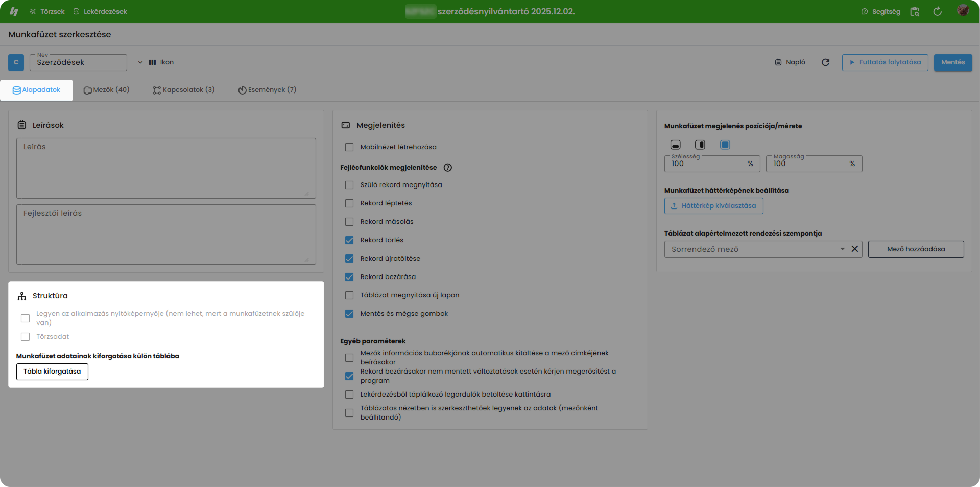
Task: Expand the Sorrendező mező dropdown arrow
Action: [842, 249]
